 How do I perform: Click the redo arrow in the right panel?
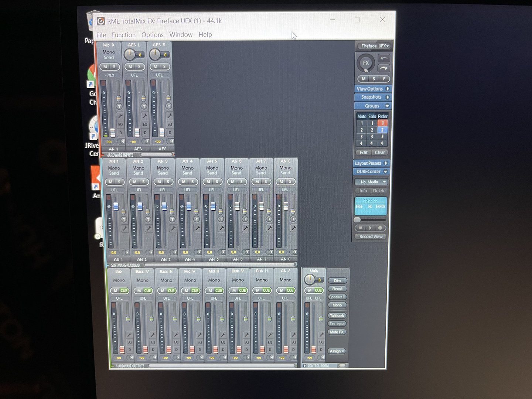point(384,68)
